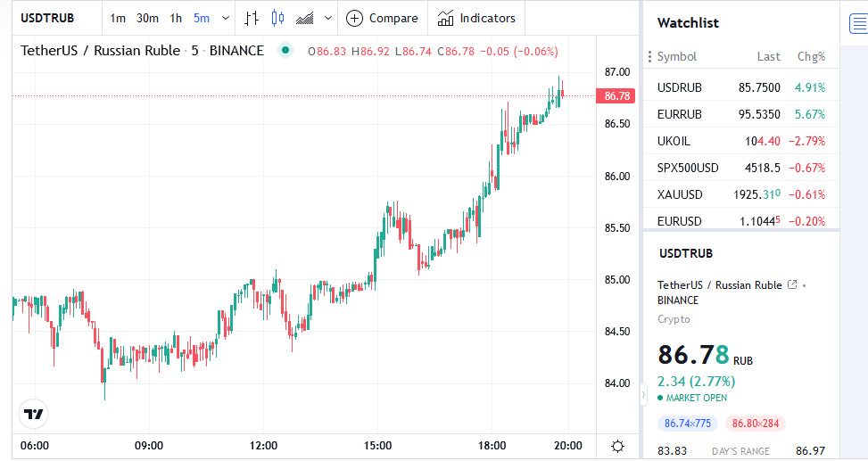The image size is (868, 461).
Task: Expand the chart style dropdown arrow
Action: coord(328,18)
